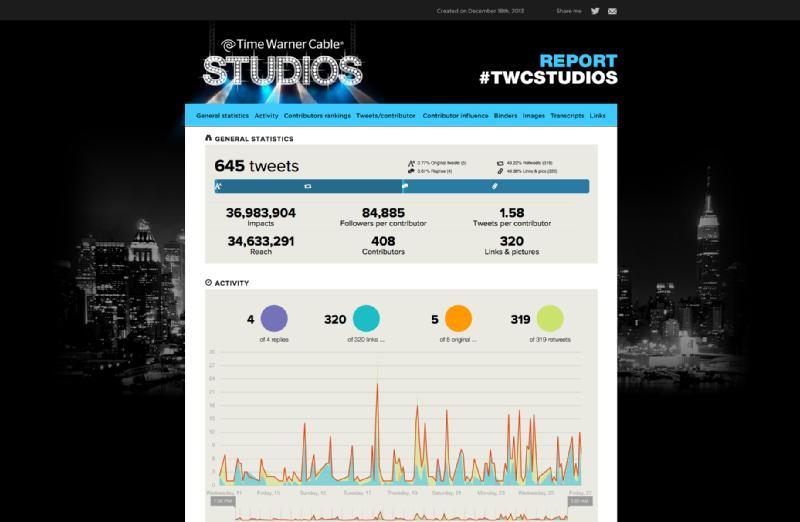
Task: Click the mini overview timeline below chart
Action: (x=402, y=513)
